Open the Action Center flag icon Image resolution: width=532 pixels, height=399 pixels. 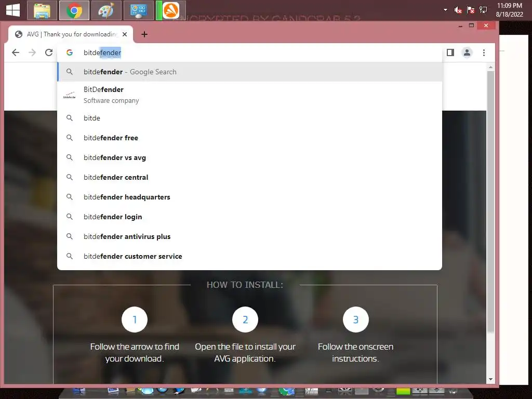coord(471,10)
